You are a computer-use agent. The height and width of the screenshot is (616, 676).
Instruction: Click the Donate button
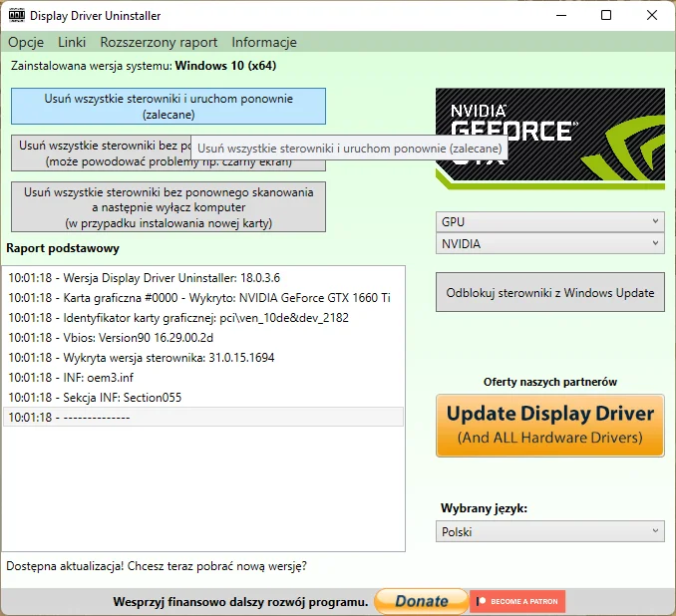421,601
